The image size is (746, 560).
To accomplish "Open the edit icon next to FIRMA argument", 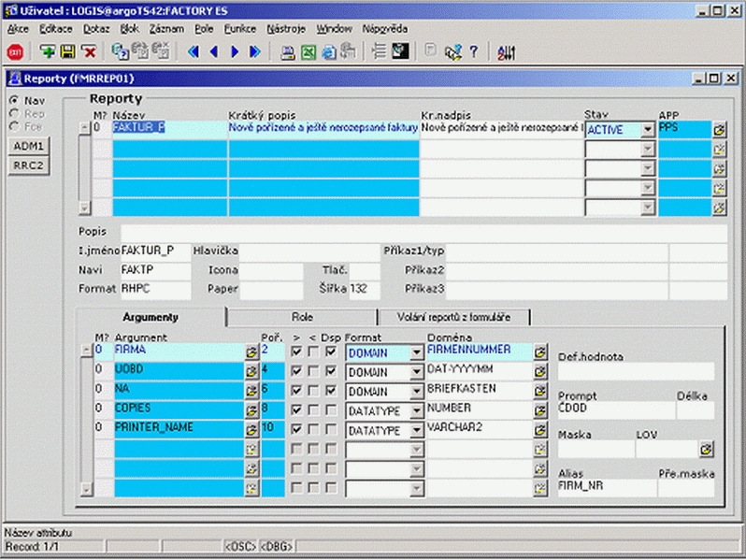I will pos(251,352).
